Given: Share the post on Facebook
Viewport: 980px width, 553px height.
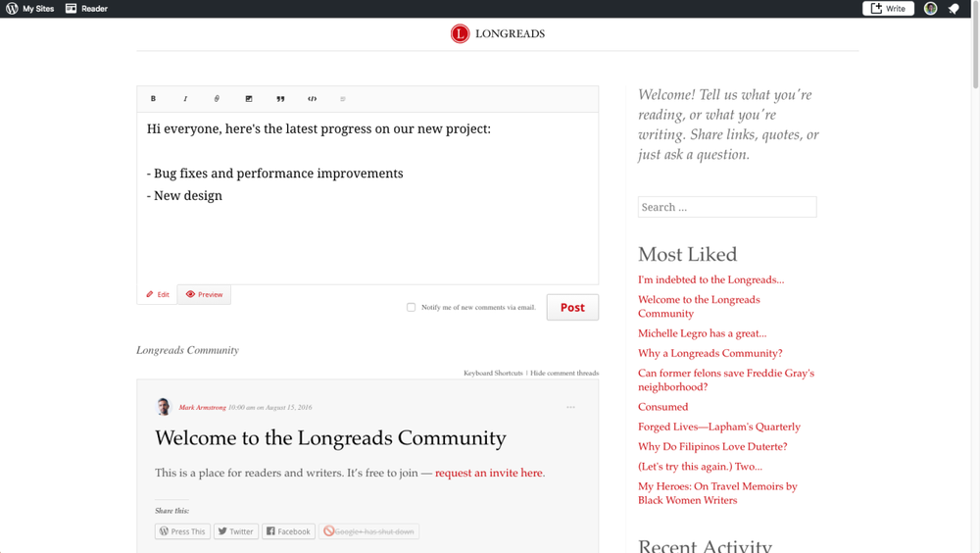Looking at the screenshot, I should pyautogui.click(x=288, y=531).
